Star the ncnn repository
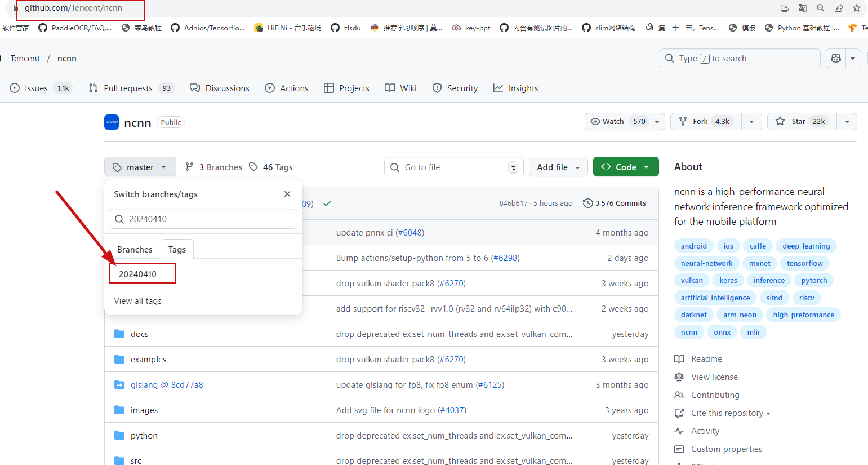This screenshot has width=868, height=465. click(x=802, y=121)
